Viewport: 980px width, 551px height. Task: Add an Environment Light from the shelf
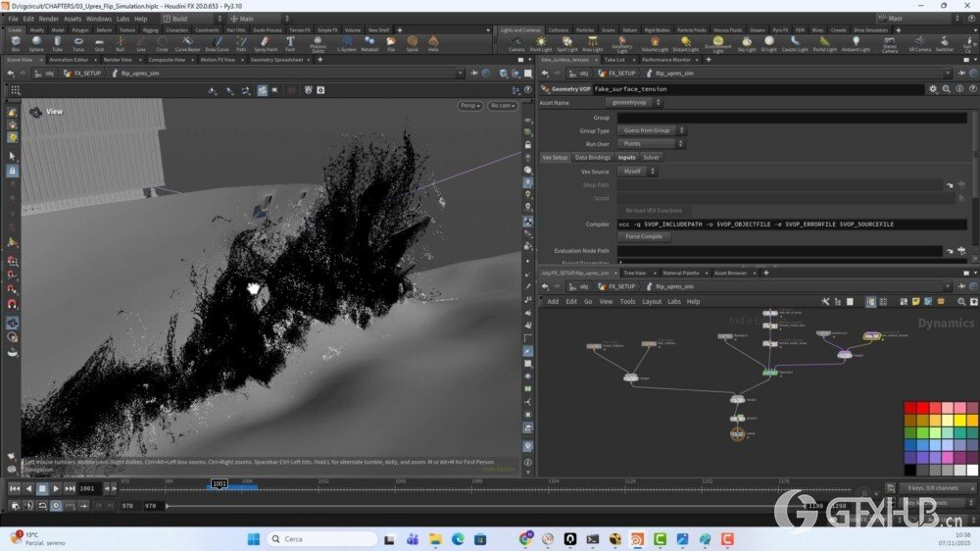click(x=718, y=43)
